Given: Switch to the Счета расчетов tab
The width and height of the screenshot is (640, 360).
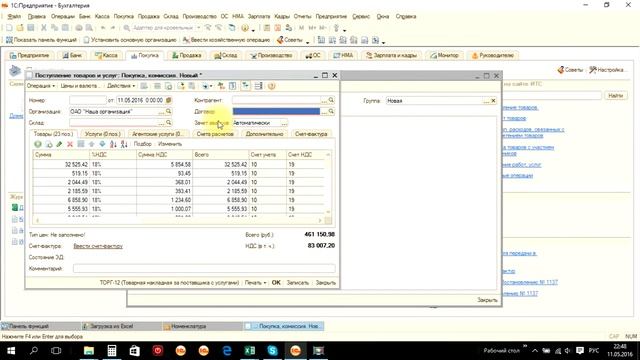Looking at the screenshot, I should pos(215,134).
